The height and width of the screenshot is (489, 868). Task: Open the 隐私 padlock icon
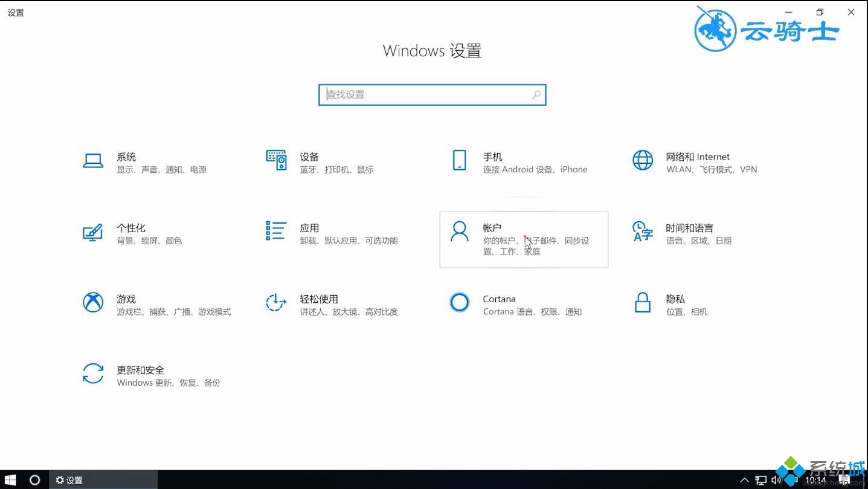(643, 302)
